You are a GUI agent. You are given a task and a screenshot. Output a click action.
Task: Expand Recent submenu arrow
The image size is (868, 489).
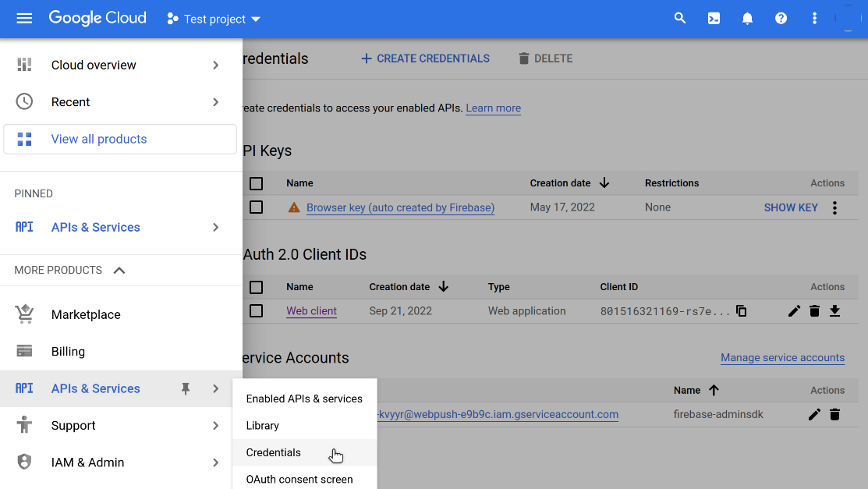tap(216, 102)
